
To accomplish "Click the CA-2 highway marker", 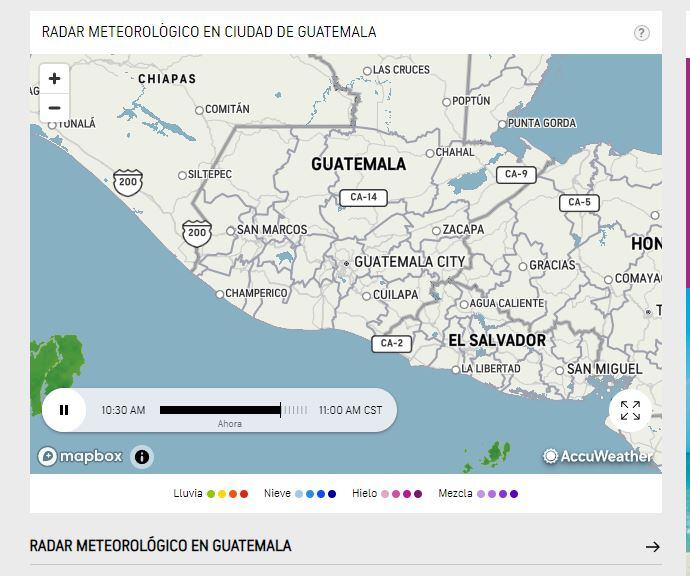I will pos(392,343).
